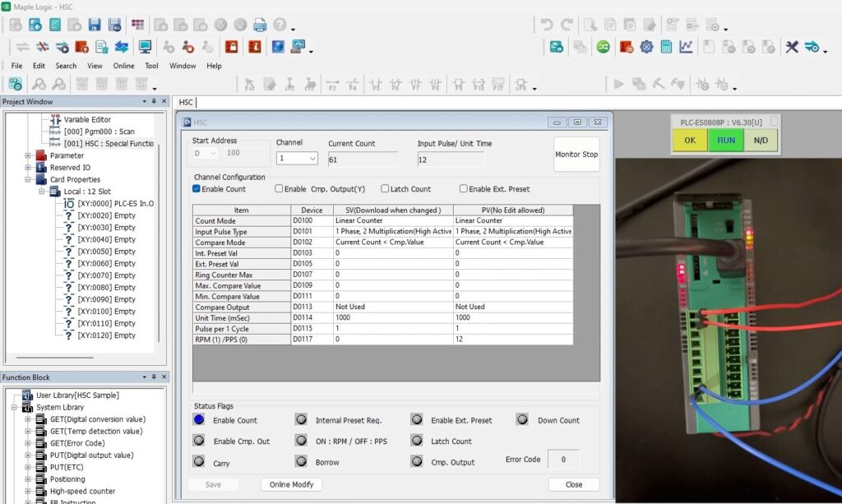The height and width of the screenshot is (504, 842).
Task: Click the line chart trend icon
Action: (x=686, y=47)
